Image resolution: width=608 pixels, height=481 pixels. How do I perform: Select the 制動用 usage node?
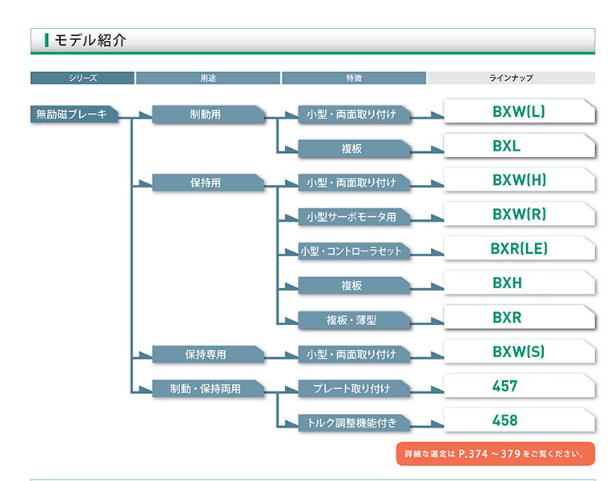206,115
